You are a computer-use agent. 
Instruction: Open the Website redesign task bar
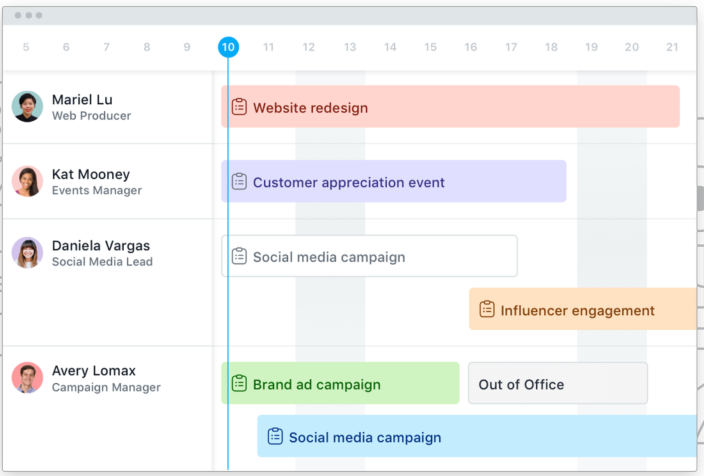click(450, 106)
